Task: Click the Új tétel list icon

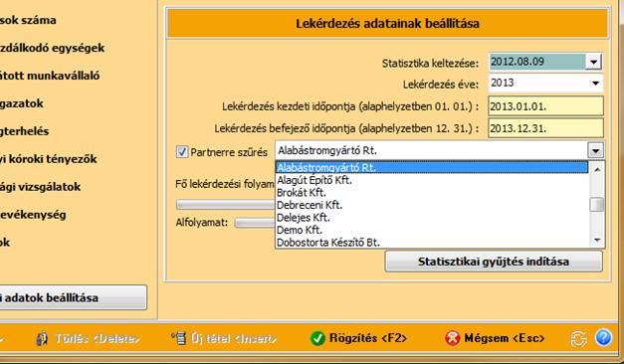Action: click(x=179, y=338)
